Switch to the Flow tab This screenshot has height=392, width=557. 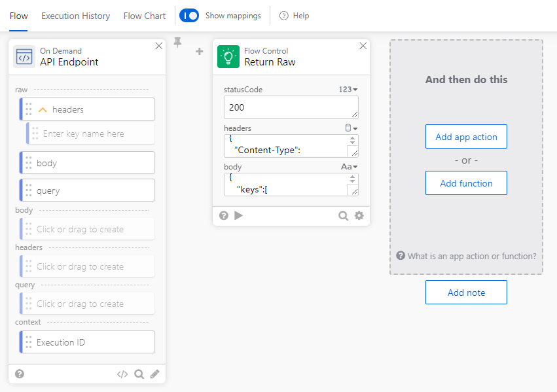tap(18, 16)
